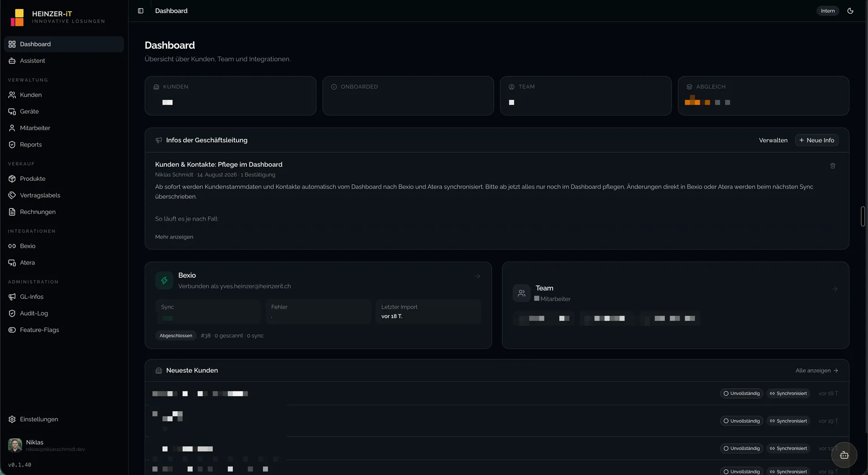Click the Bexio card lightning icon
868x475 pixels.
point(164,281)
